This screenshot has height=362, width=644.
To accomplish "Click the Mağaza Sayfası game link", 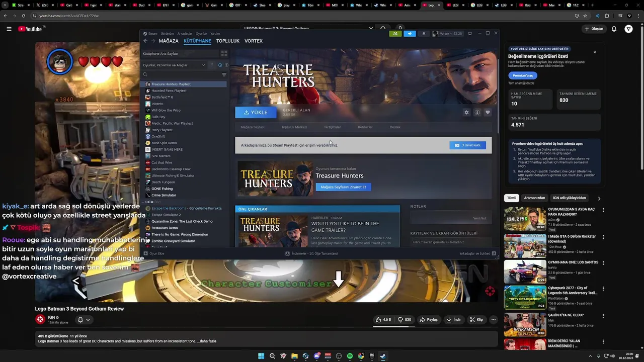I will coord(253,127).
